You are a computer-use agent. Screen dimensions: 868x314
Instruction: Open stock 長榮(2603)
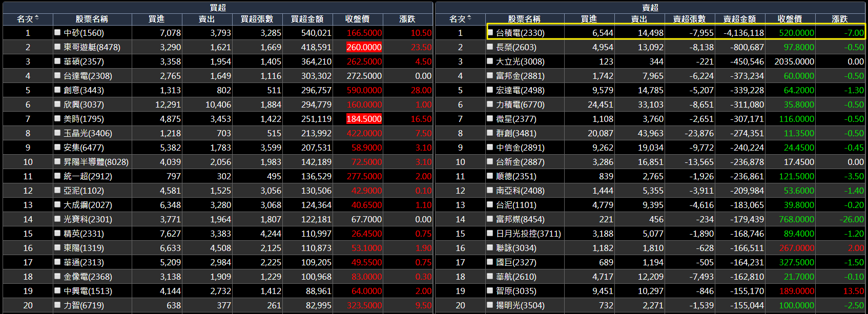[x=516, y=47]
